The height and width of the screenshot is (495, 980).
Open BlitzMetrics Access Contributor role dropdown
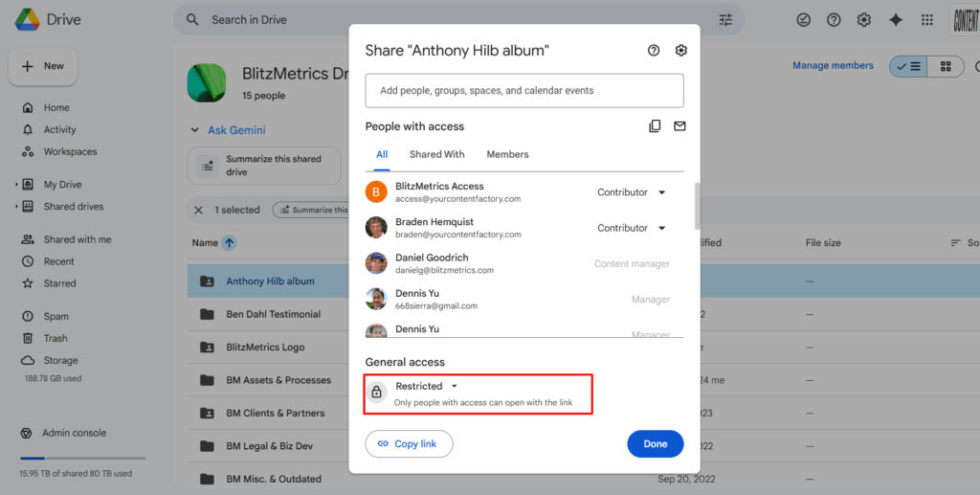[x=632, y=192]
